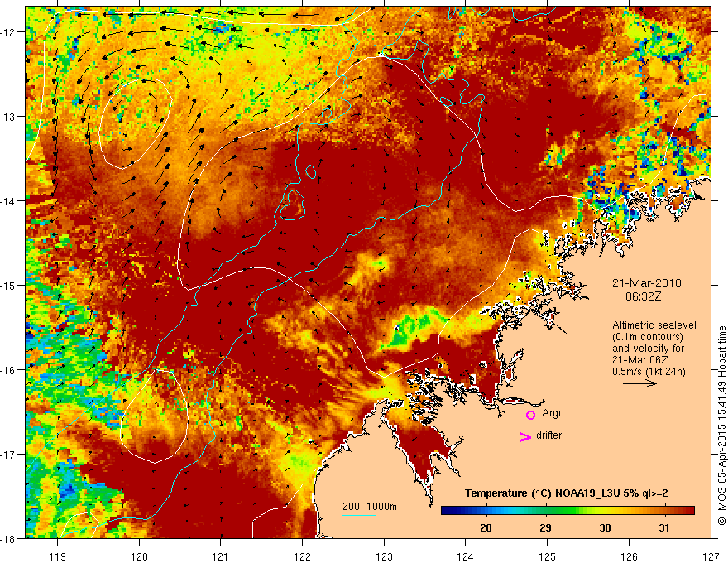Viewport: 728px width, 563px height.
Task: Click the longitude label 123
Action: (384, 556)
